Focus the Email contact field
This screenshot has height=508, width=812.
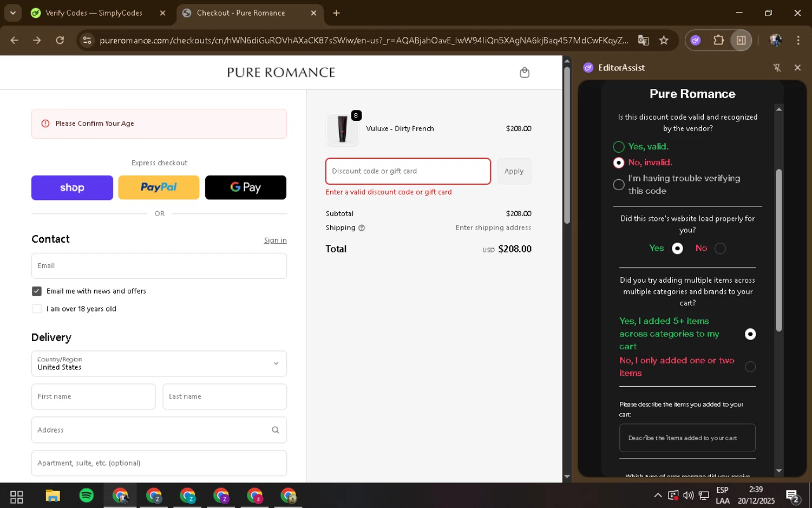click(x=159, y=266)
